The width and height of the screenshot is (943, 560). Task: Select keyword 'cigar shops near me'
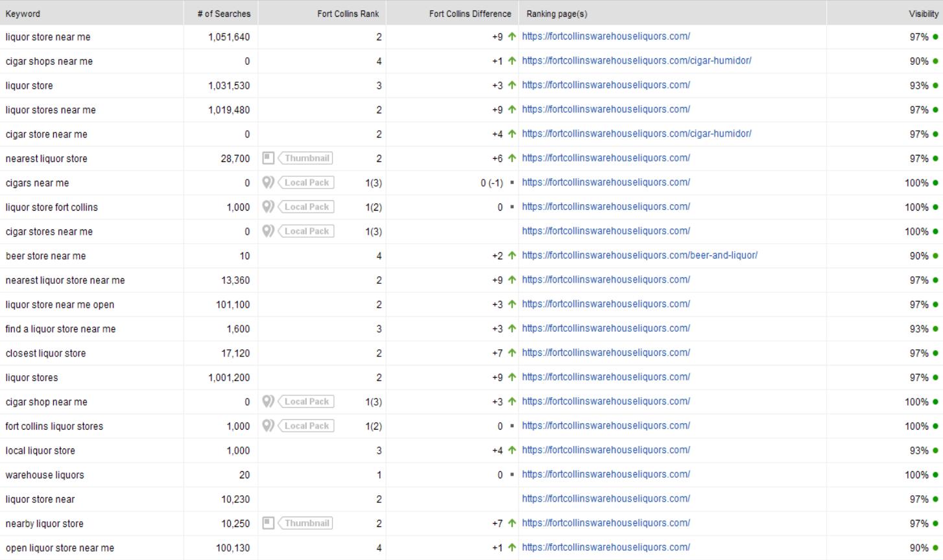point(49,62)
